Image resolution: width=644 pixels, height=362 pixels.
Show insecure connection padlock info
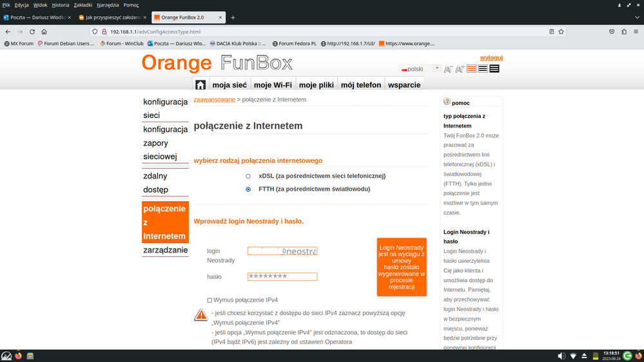[x=104, y=32]
